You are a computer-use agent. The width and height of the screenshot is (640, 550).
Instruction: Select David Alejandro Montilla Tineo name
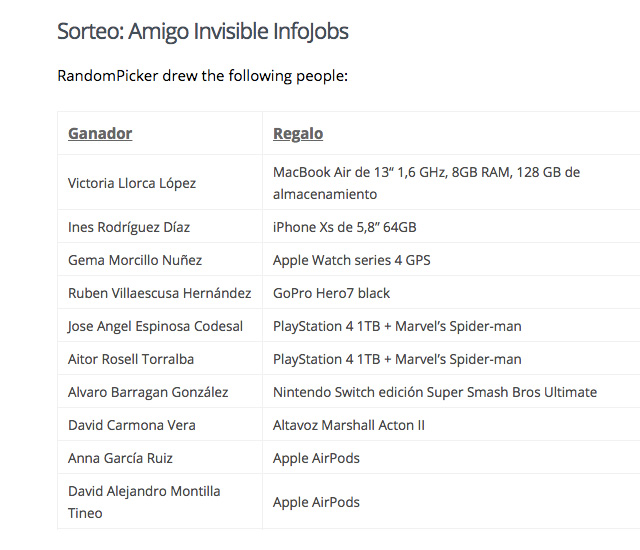pos(144,502)
